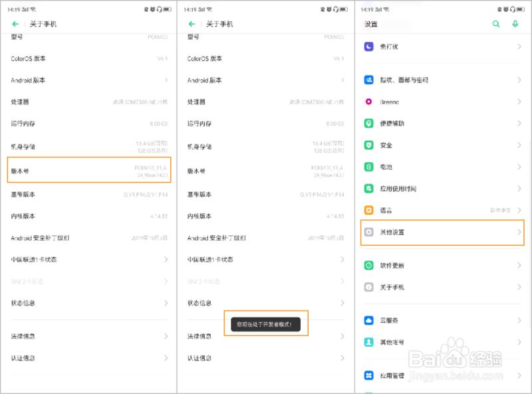Click the 应用使用时间 green icon
This screenshot has height=394, width=532.
369,189
